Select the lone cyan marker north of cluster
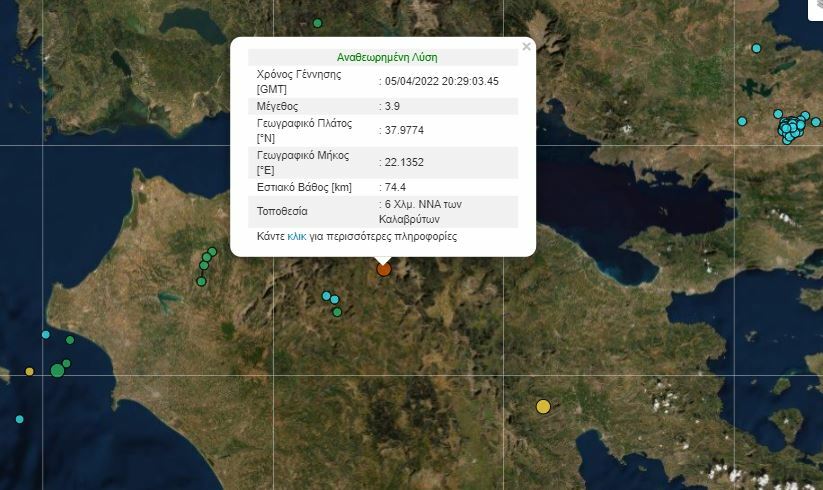The image size is (823, 490). click(x=757, y=48)
